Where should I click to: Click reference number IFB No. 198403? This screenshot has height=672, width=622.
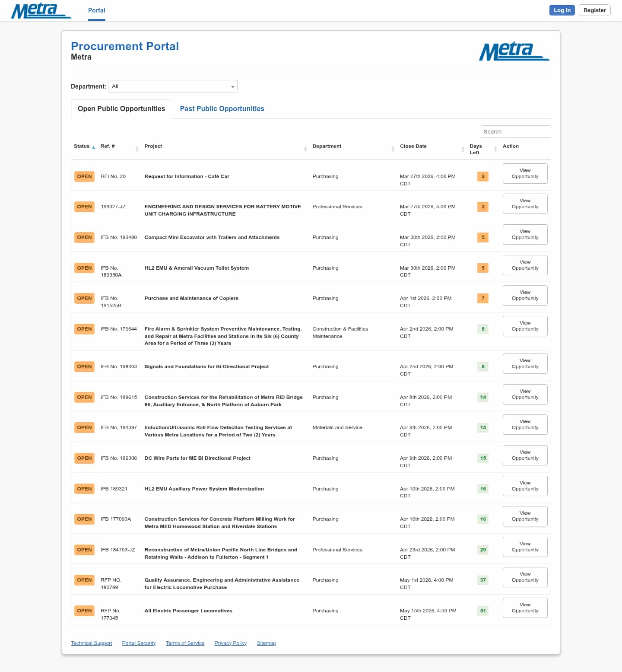pos(119,366)
